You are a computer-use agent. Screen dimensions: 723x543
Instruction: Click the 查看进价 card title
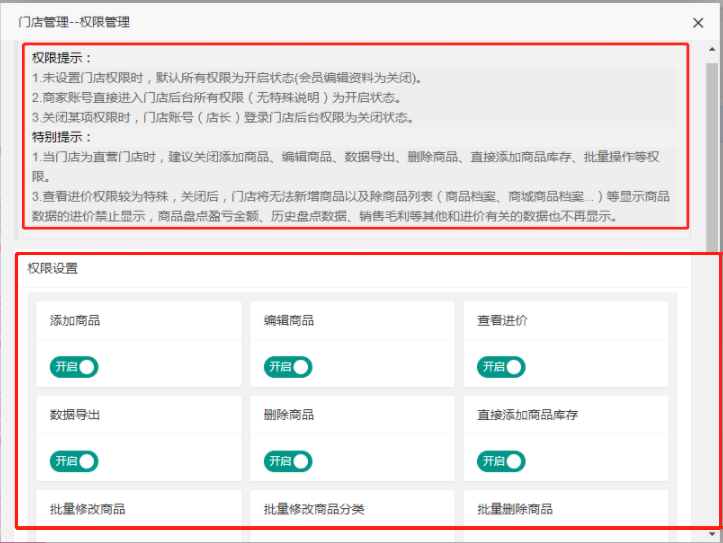[502, 320]
